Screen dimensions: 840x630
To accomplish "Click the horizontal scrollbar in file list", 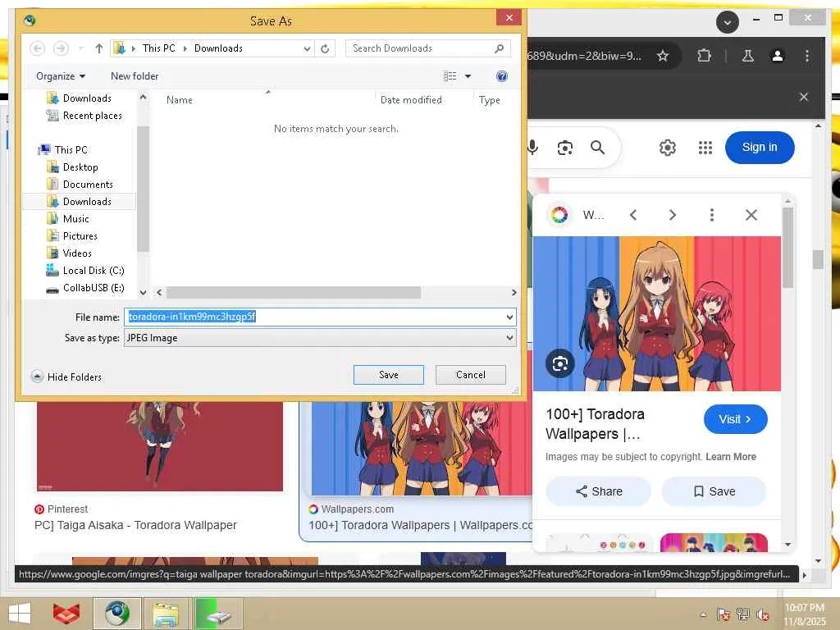I will point(293,293).
